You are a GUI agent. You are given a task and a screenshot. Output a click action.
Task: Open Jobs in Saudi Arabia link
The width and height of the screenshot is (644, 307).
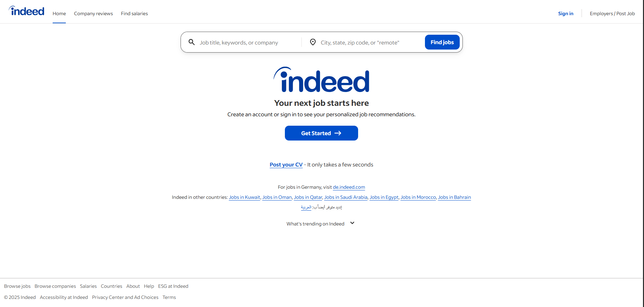pos(346,197)
